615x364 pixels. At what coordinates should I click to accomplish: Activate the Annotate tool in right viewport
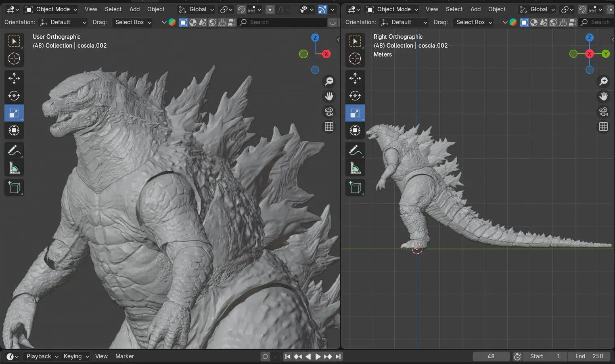pos(355,151)
